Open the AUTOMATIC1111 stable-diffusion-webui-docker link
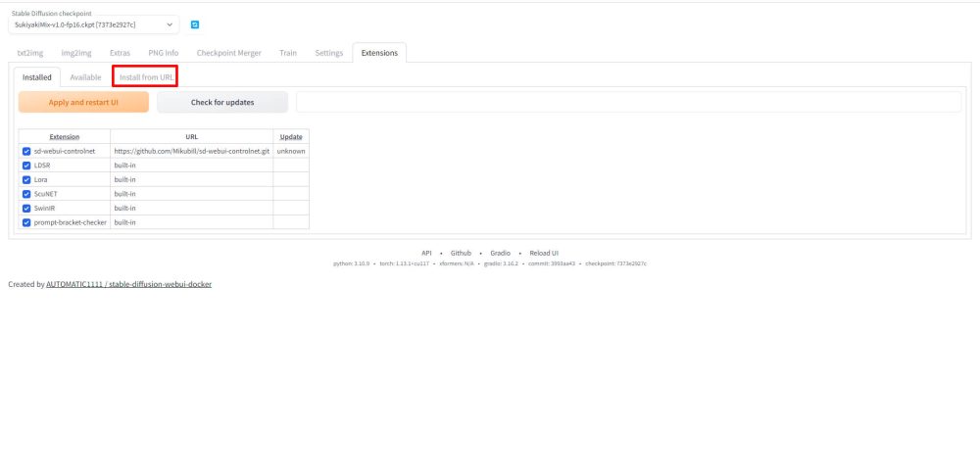Image resolution: width=980 pixels, height=476 pixels. click(x=129, y=284)
